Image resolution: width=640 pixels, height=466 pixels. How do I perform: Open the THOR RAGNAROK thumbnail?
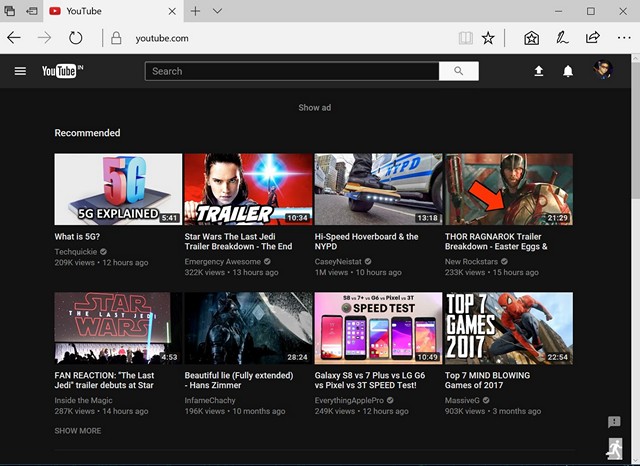(509, 189)
